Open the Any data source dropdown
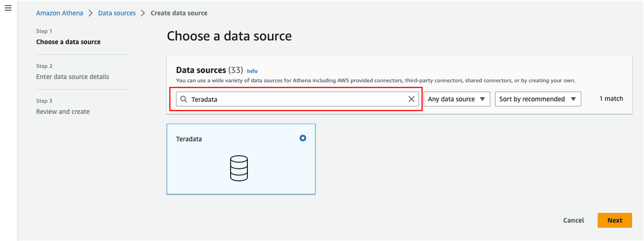 click(457, 99)
